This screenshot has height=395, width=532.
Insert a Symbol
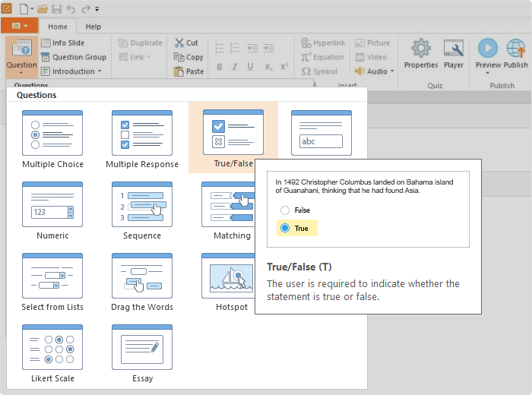click(x=320, y=71)
